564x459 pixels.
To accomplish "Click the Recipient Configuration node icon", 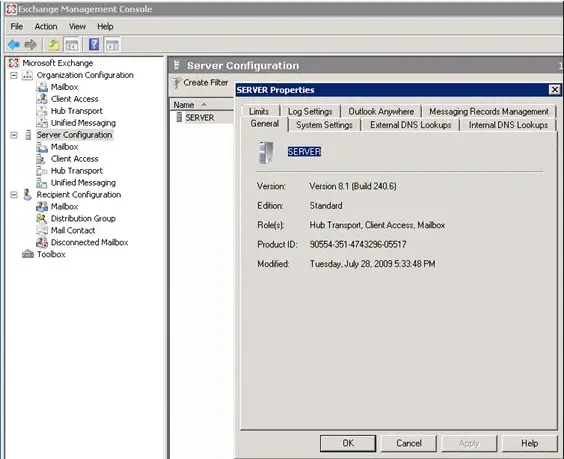I will click(x=27, y=195).
